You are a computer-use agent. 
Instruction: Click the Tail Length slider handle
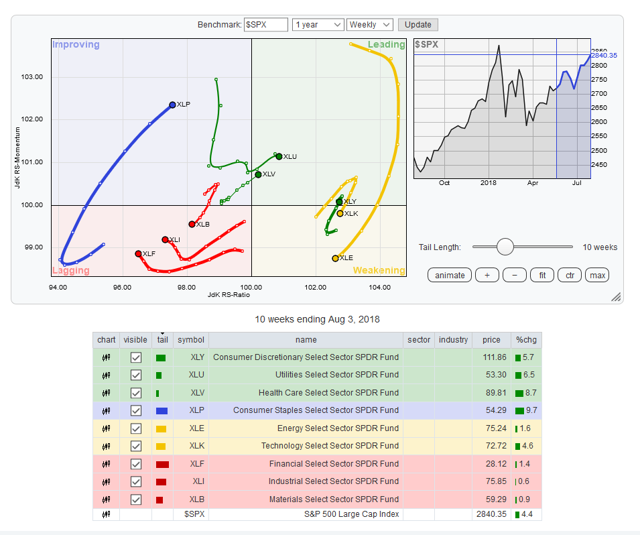click(505, 247)
